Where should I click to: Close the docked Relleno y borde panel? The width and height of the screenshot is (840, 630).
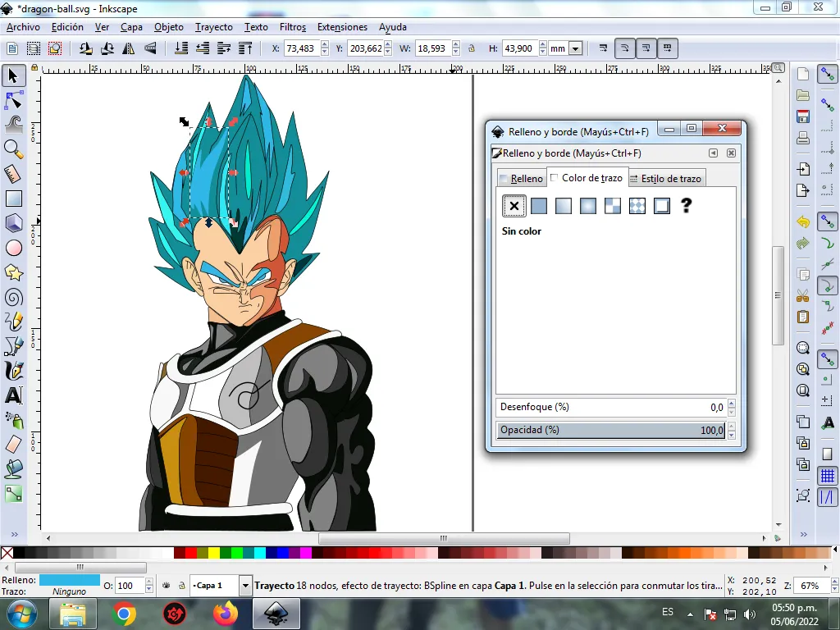(731, 153)
